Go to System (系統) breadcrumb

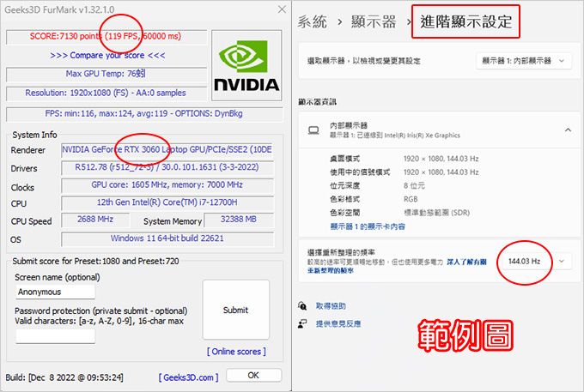(313, 22)
